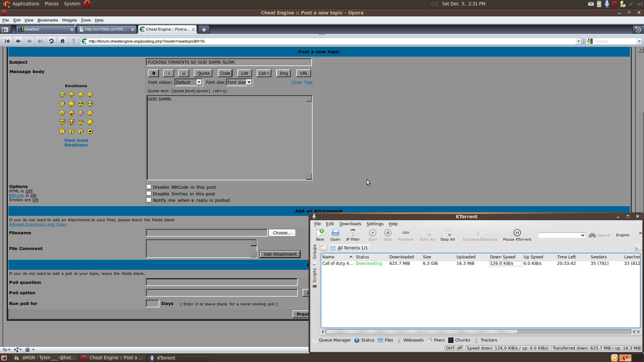Go to Opera home page

[x=62, y=41]
